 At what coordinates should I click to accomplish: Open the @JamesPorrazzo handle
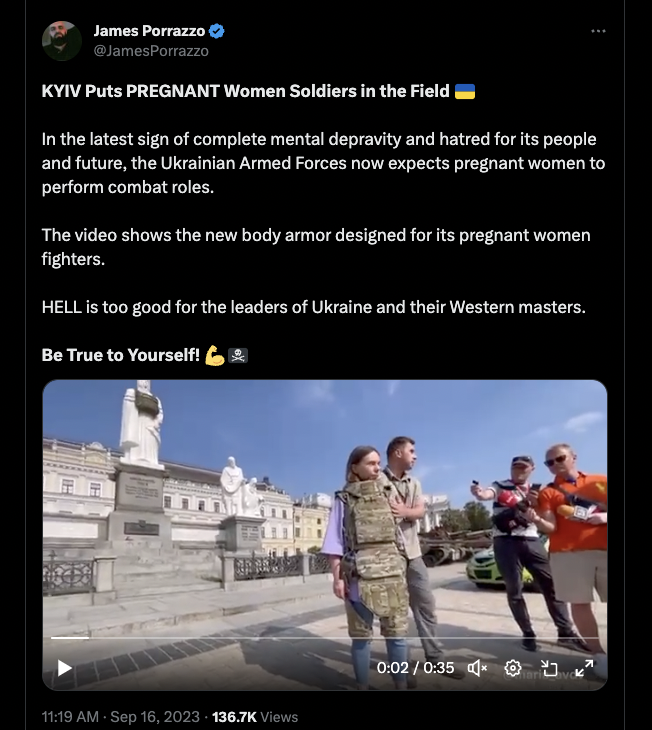(151, 51)
